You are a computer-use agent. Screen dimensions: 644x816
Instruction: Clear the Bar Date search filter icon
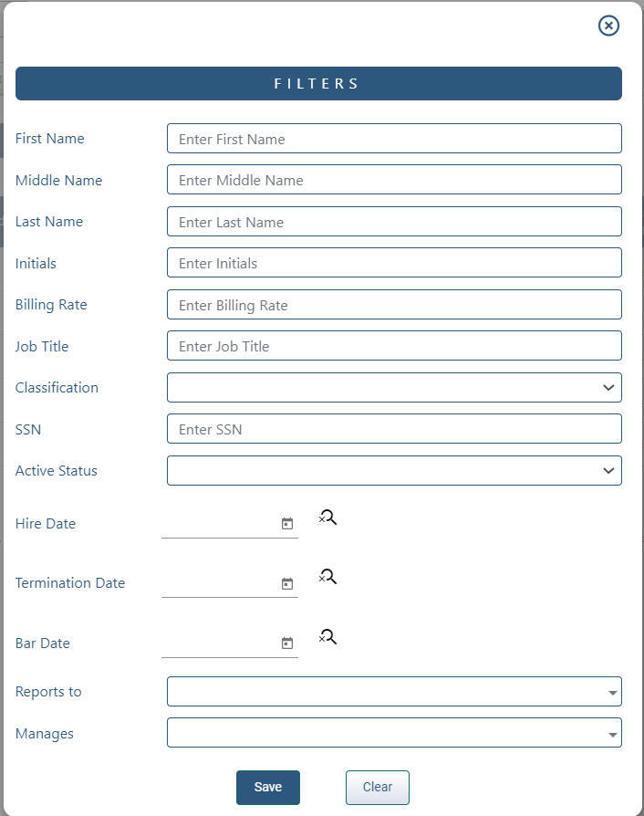click(x=327, y=637)
